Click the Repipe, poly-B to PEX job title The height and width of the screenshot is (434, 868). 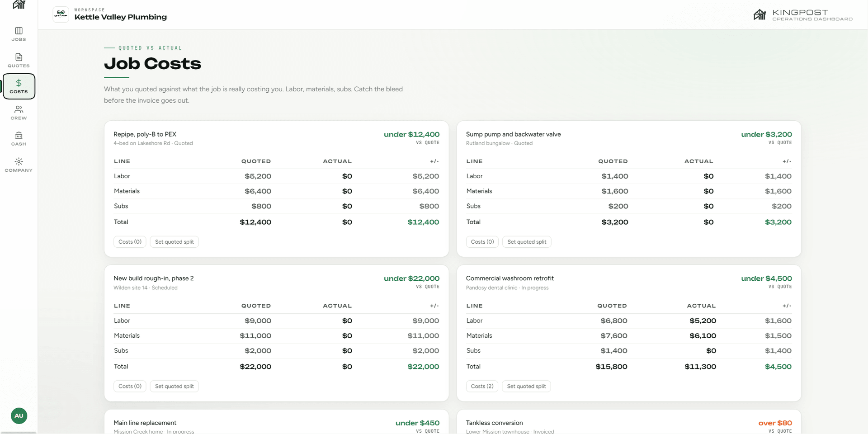(145, 134)
